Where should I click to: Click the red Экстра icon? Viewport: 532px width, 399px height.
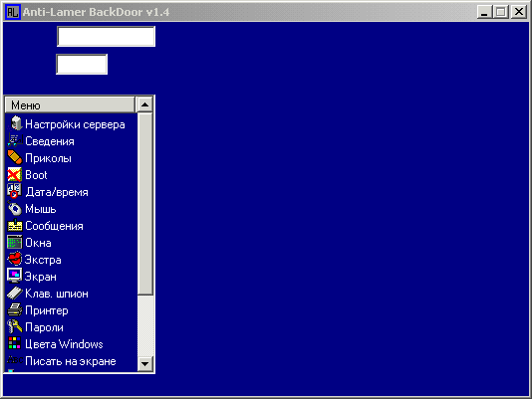tap(15, 259)
